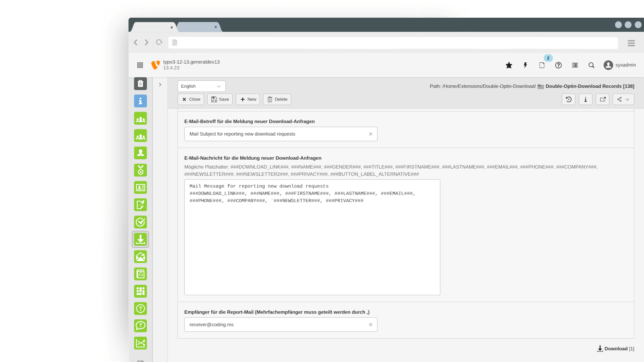Image resolution: width=644 pixels, height=362 pixels.
Task: Select the green download module icon in sidebar
Action: pos(140,239)
